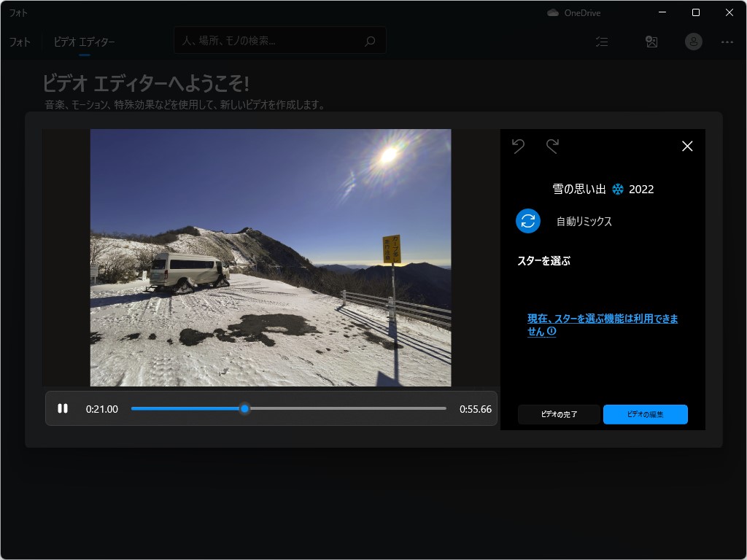Open the See more (...) menu
Image resolution: width=747 pixels, height=560 pixels.
point(727,42)
